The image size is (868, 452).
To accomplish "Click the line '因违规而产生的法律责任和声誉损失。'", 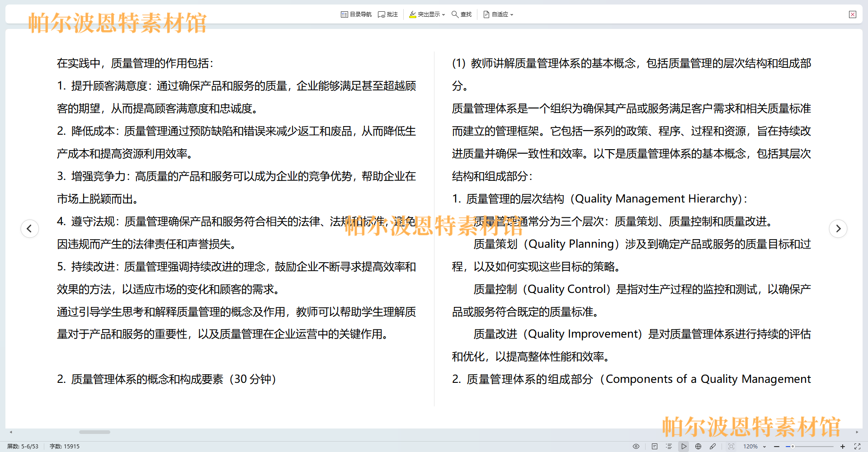I will 146,244.
